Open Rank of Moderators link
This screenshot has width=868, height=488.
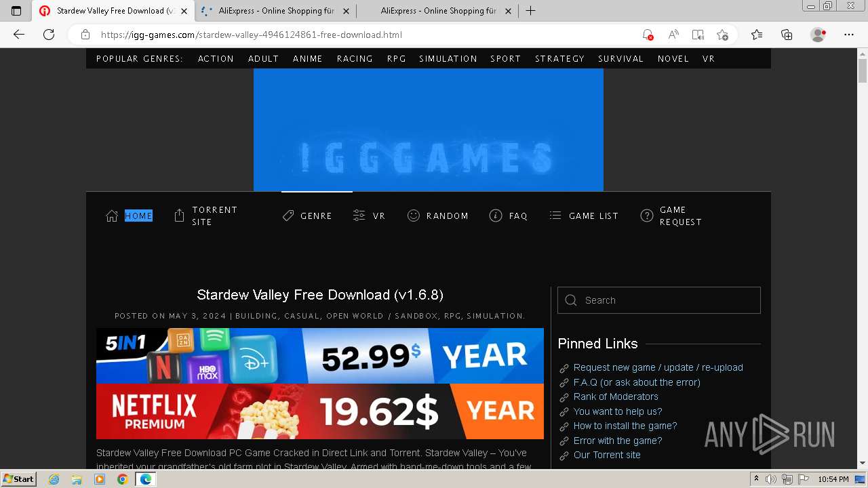616,396
